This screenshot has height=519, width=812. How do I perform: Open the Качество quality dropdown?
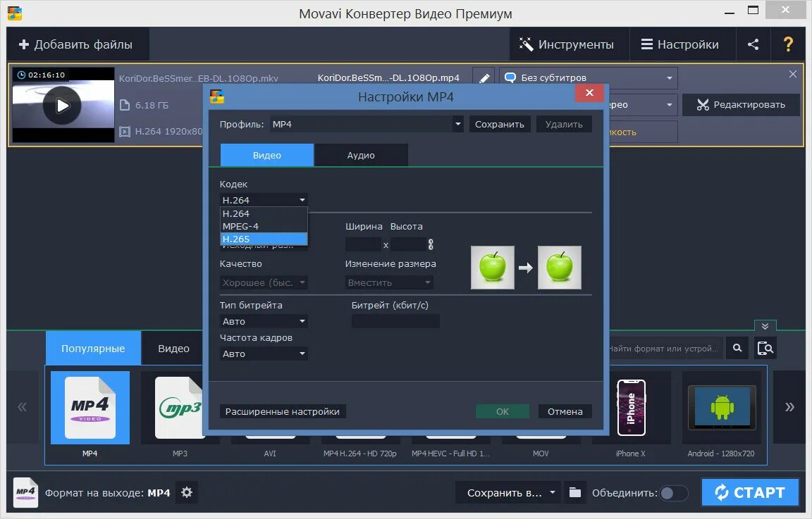point(264,282)
